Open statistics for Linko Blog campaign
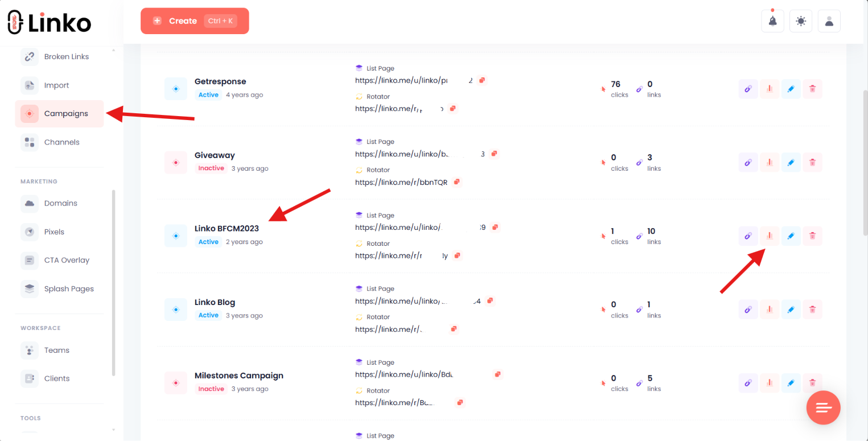 (x=770, y=310)
